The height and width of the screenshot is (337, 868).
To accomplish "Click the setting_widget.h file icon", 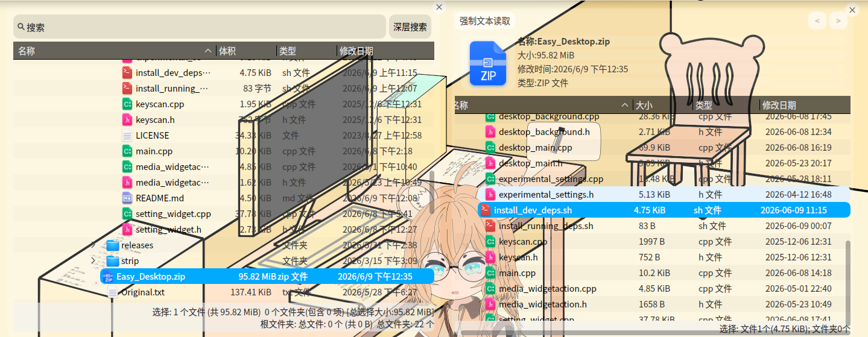I will pos(127,230).
